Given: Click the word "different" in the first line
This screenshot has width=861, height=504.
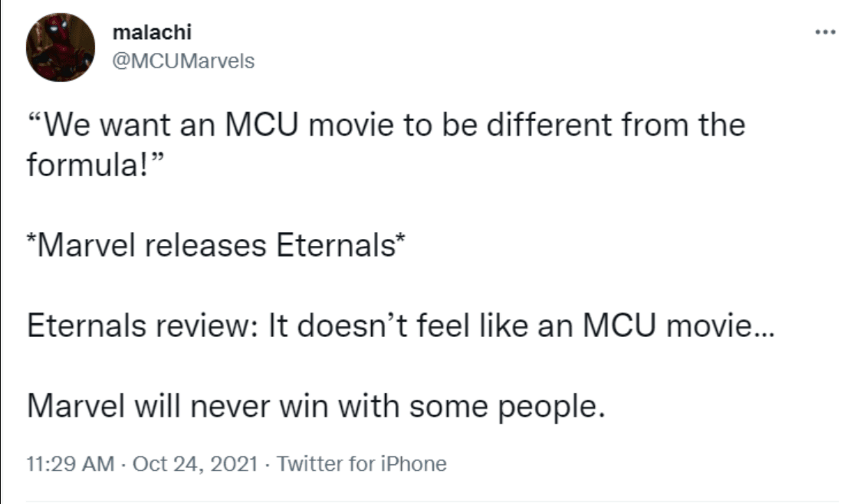Looking at the screenshot, I should 539,124.
